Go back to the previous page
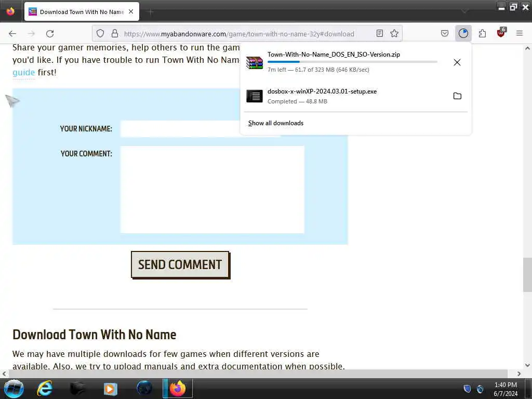This screenshot has height=399, width=532. (12, 34)
